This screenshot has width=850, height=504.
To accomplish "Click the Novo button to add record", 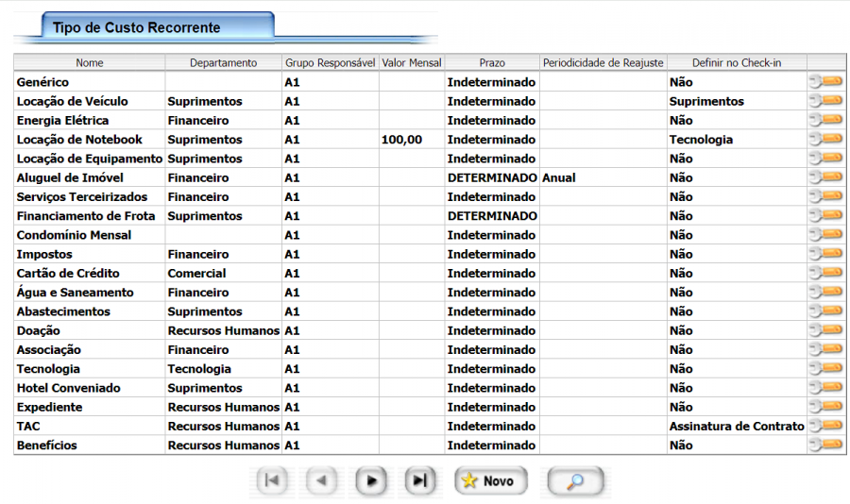I will point(490,481).
